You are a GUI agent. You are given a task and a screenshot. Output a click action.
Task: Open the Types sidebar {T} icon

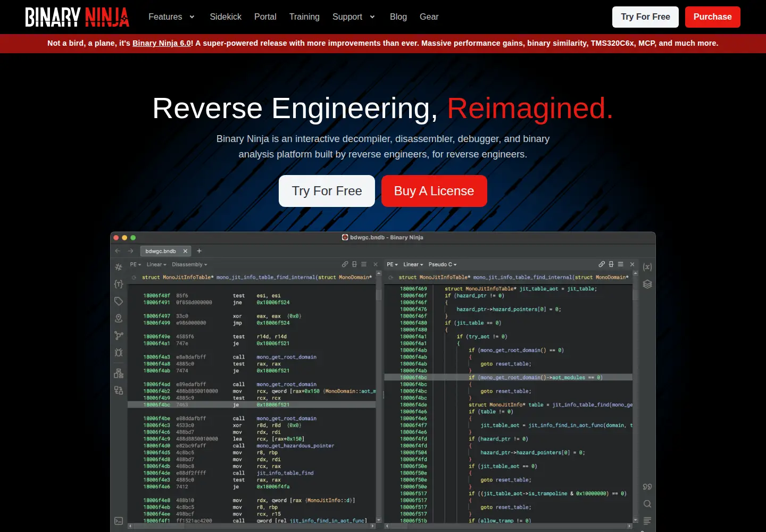[x=119, y=284]
